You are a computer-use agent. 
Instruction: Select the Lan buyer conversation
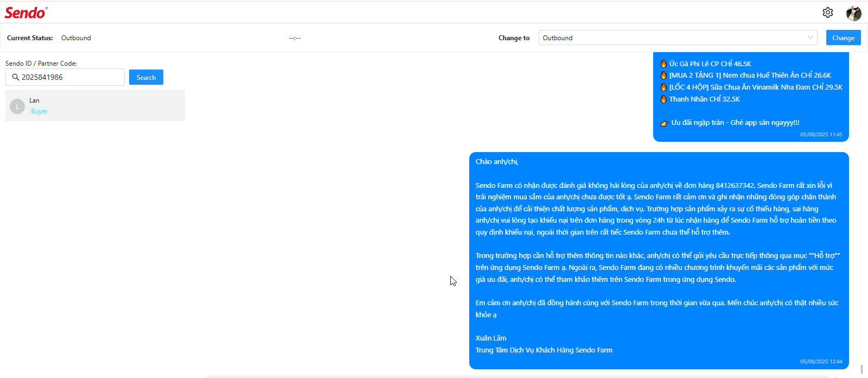coord(95,105)
